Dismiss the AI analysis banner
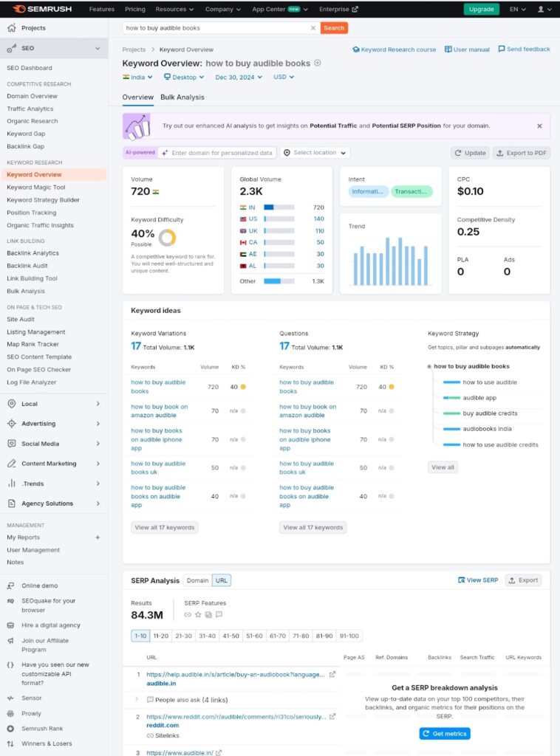560x756 pixels. pos(539,126)
